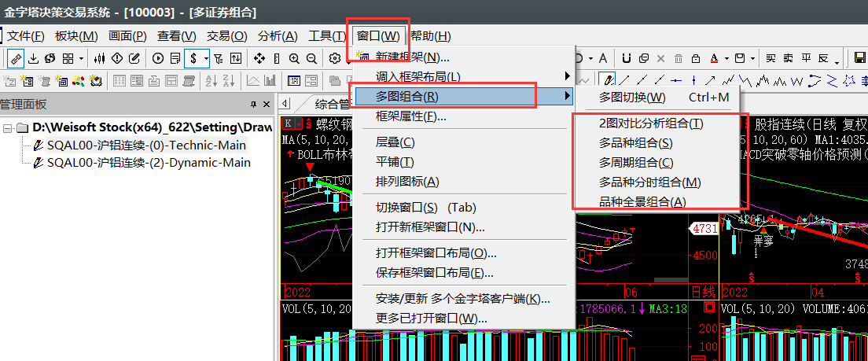Click the notes document icon
The width and height of the screenshot is (868, 361).
pos(175,58)
